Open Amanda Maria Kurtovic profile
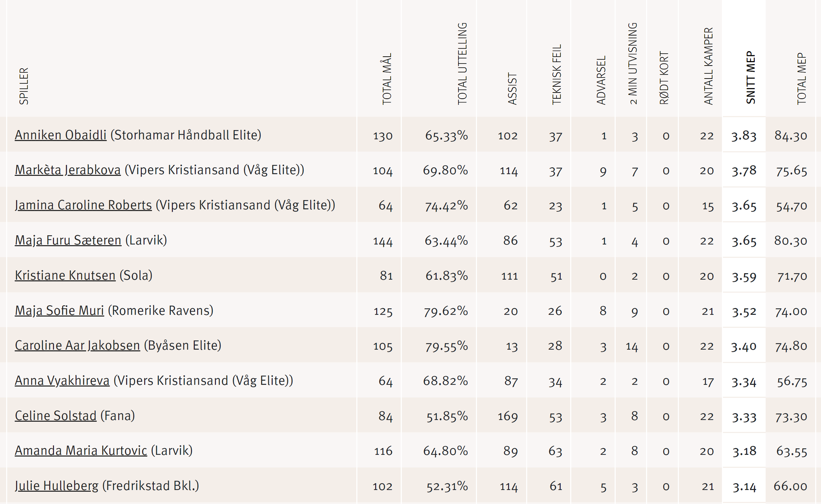 pos(81,451)
